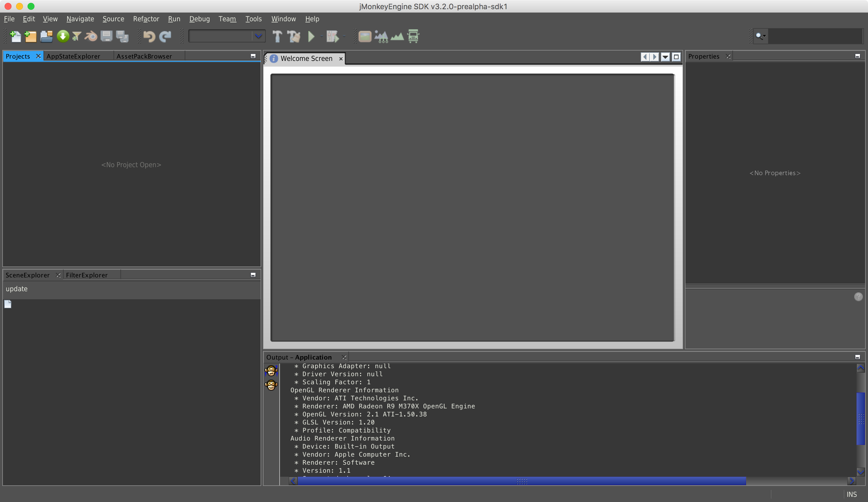
Task: Open the terrain editor mountains icon
Action: point(397,36)
